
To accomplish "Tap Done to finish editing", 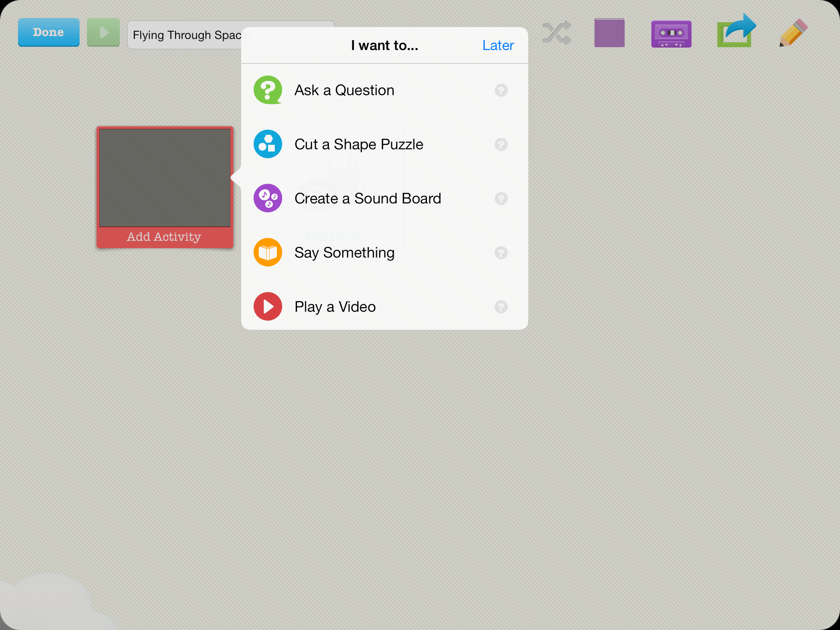I will 48,32.
